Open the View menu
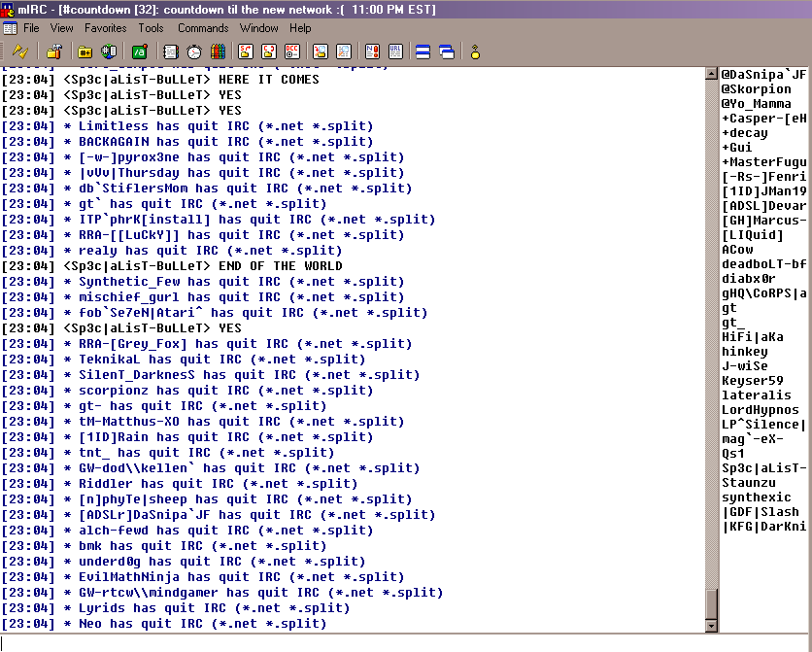812x652 pixels. click(61, 28)
